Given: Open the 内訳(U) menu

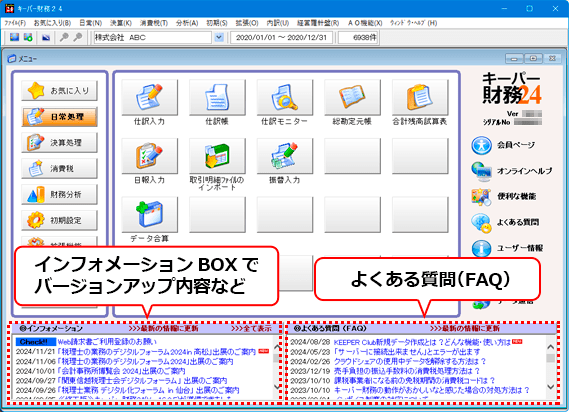Looking at the screenshot, I should point(278,23).
